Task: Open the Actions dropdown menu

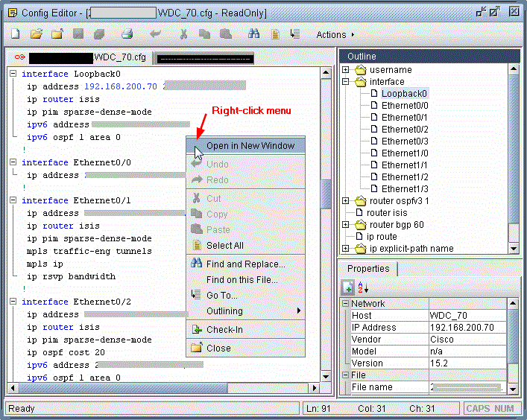Action: (x=335, y=34)
